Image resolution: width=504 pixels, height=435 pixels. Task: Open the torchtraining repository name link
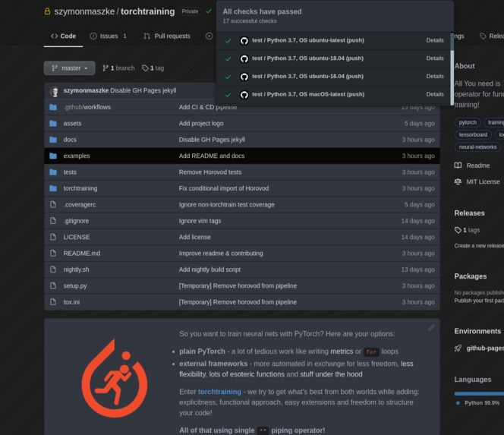tap(147, 11)
